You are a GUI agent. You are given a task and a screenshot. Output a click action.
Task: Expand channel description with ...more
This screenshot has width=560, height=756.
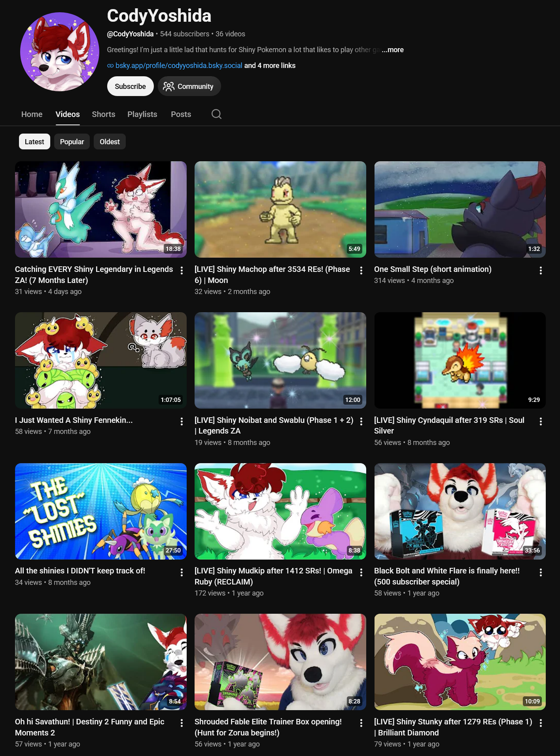point(393,50)
